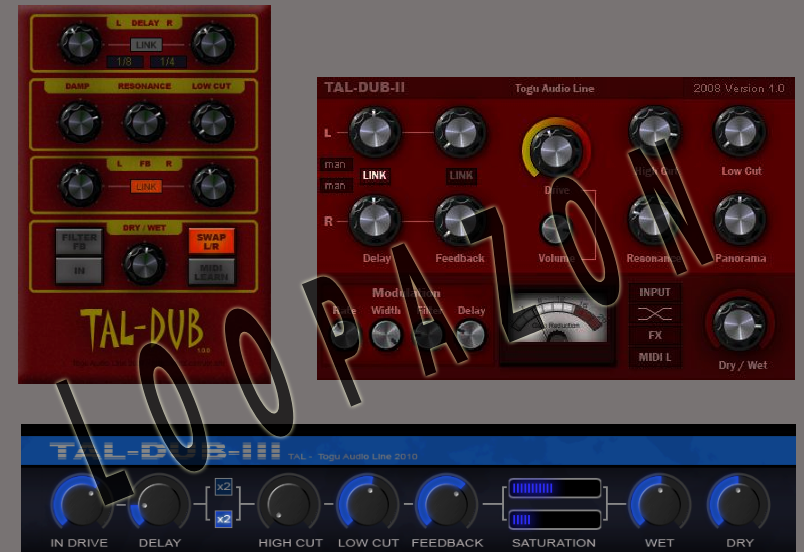The image size is (804, 552).
Task: Click the Modulation Delay knob
Action: [470, 335]
